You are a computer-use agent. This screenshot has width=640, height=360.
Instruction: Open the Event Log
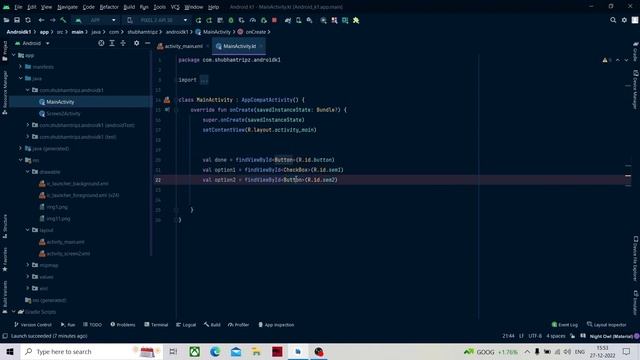(565, 325)
